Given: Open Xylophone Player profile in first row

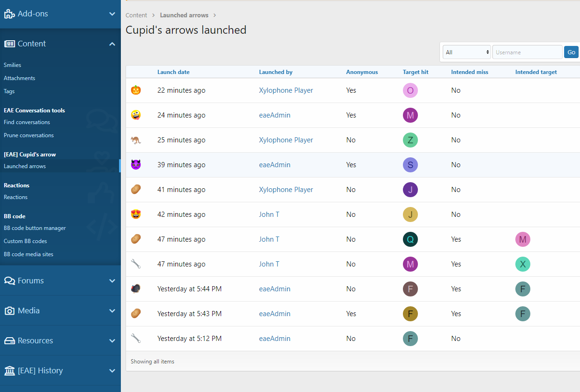Looking at the screenshot, I should (x=286, y=90).
